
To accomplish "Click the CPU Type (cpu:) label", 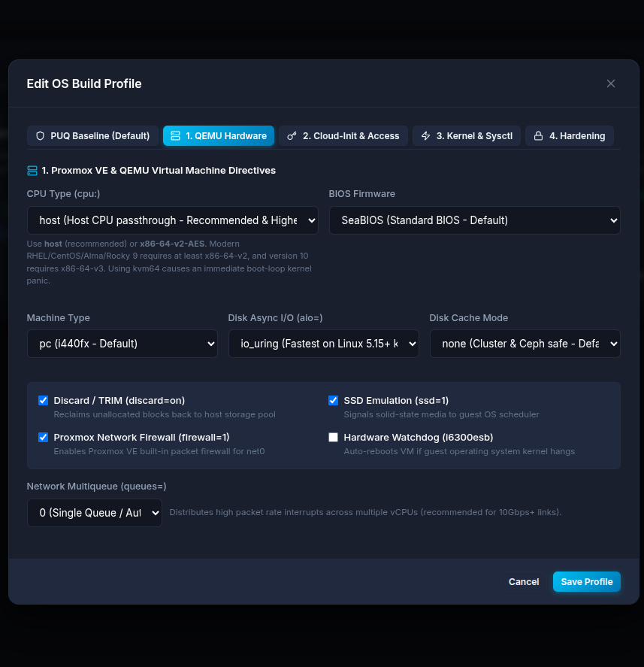I will tap(63, 194).
